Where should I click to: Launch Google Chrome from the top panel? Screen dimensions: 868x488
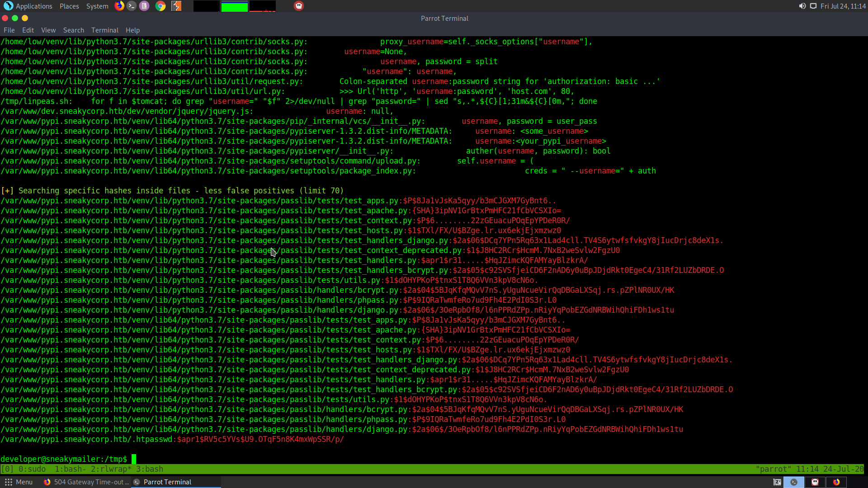[160, 6]
